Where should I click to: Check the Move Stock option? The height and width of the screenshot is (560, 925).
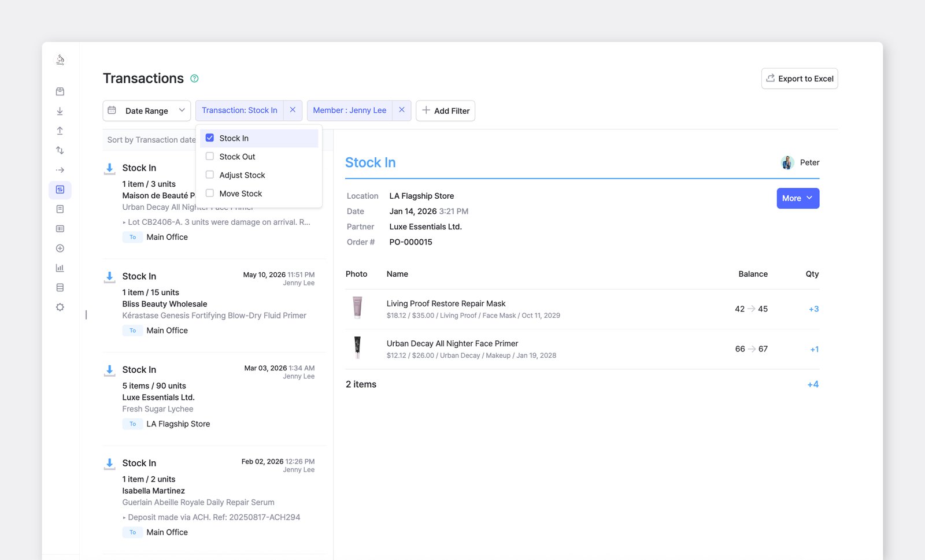click(x=210, y=194)
